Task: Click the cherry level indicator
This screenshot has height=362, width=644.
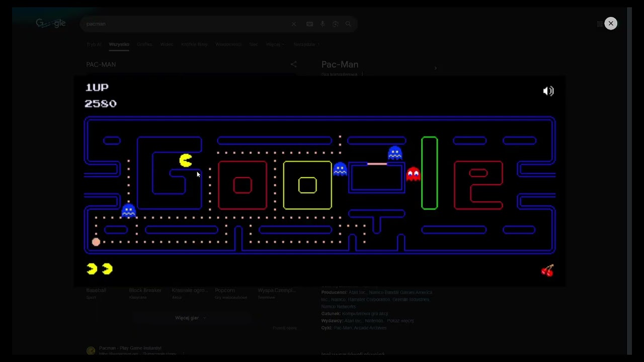Action: click(547, 270)
